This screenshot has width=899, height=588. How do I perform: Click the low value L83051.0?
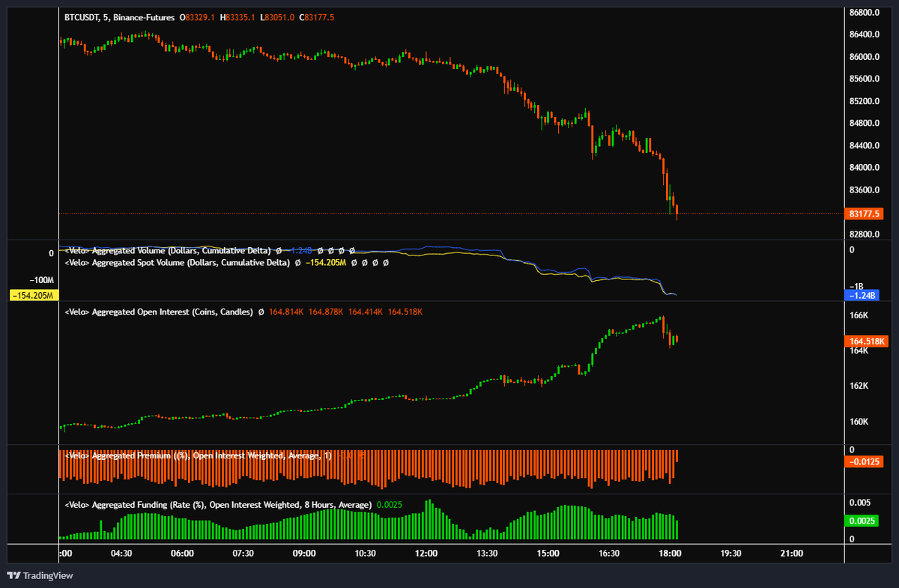tap(278, 16)
